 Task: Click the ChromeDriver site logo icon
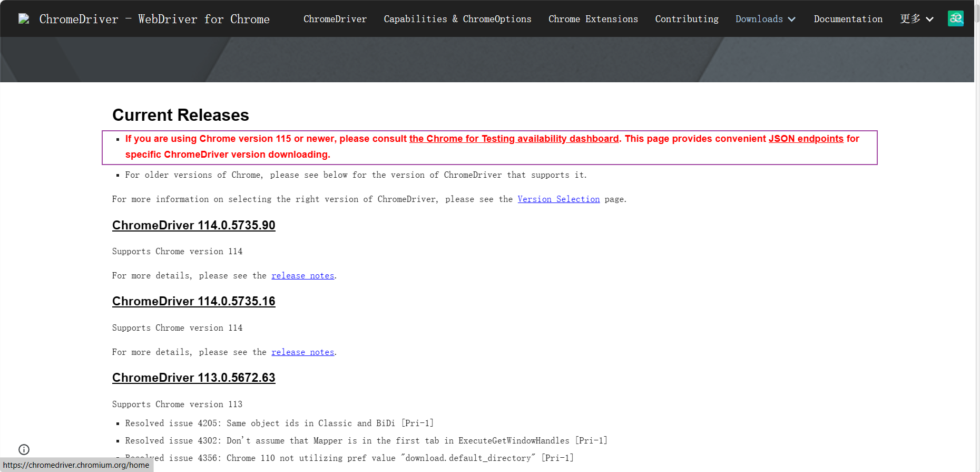24,19
